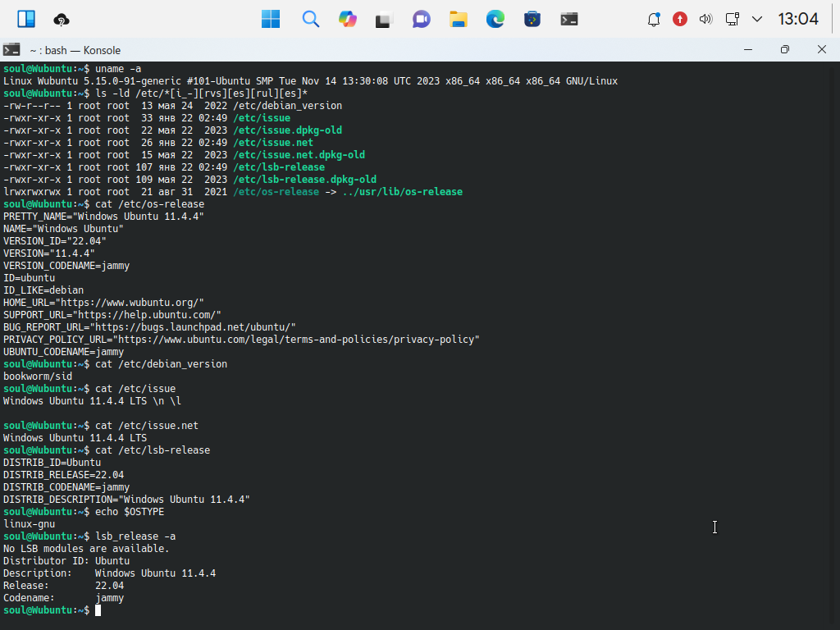Viewport: 840px width, 630px height.
Task: Open the Store shopping bag icon
Action: click(x=532, y=20)
